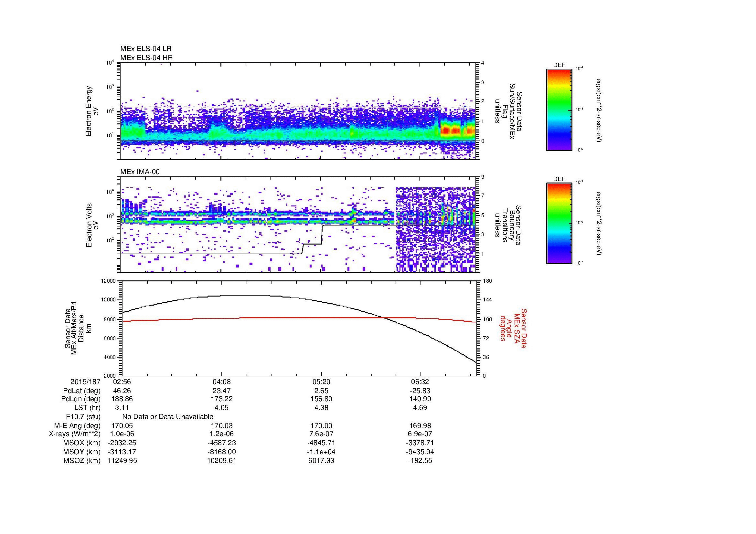
Task: Click MSOZ value '11249.95'
Action: click(122, 461)
